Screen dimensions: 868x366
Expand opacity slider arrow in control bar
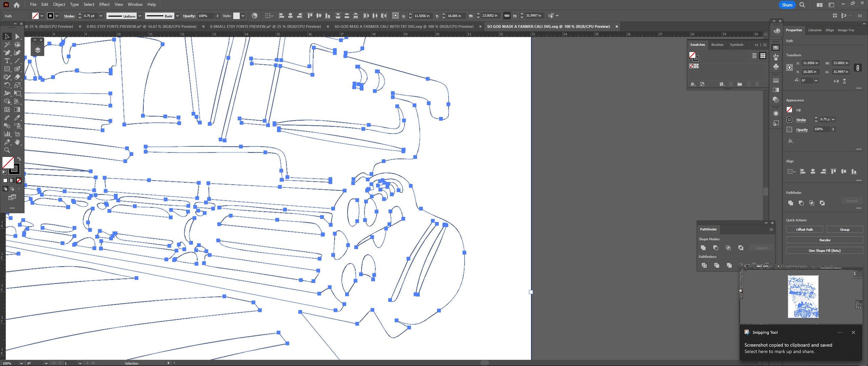click(217, 16)
